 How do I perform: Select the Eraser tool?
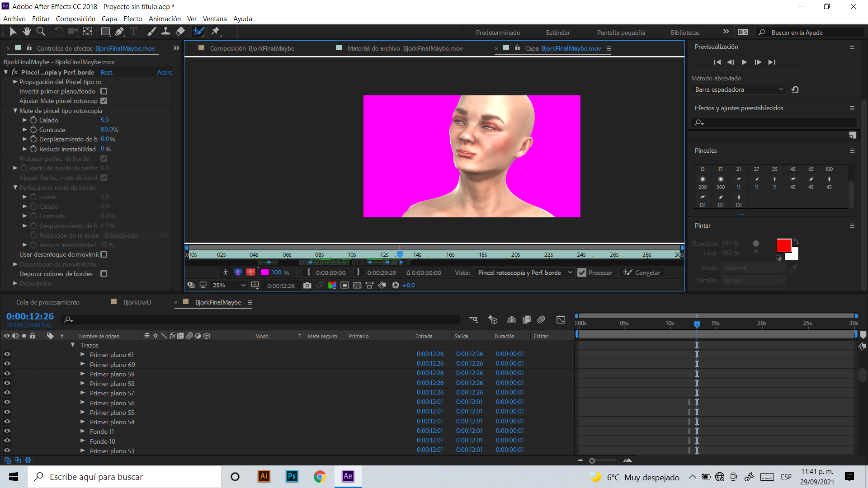click(180, 32)
